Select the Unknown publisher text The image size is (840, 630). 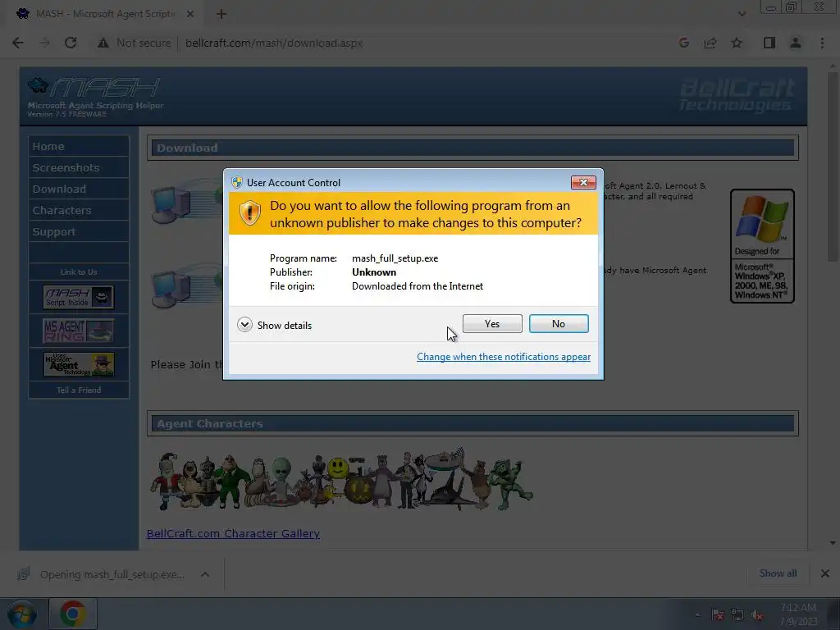click(x=374, y=272)
